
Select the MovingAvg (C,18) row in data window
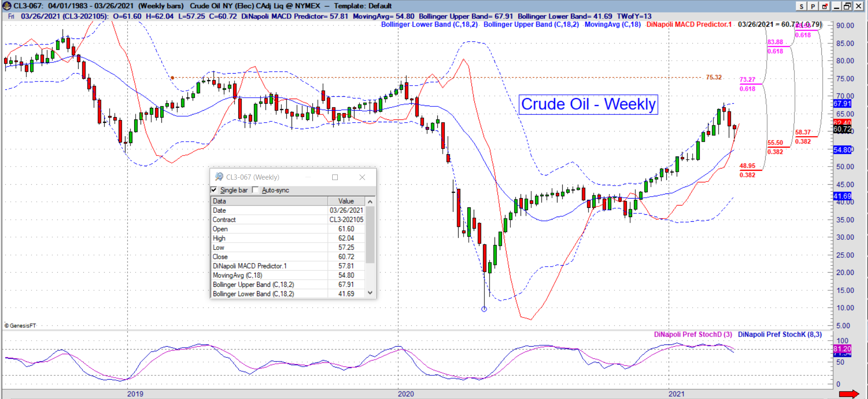pyautogui.click(x=288, y=275)
